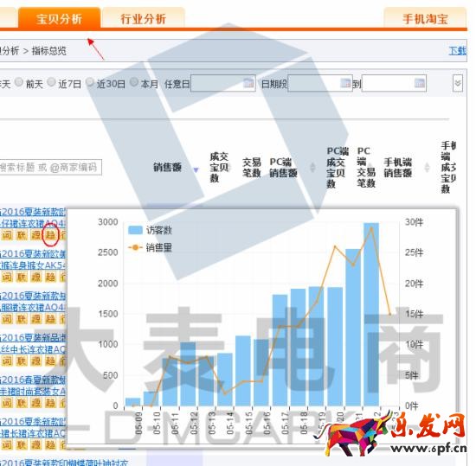Open 词 icon for 裤连身裤女AK54 product
Viewport: 476px width, 466px height.
pyautogui.click(x=7, y=277)
